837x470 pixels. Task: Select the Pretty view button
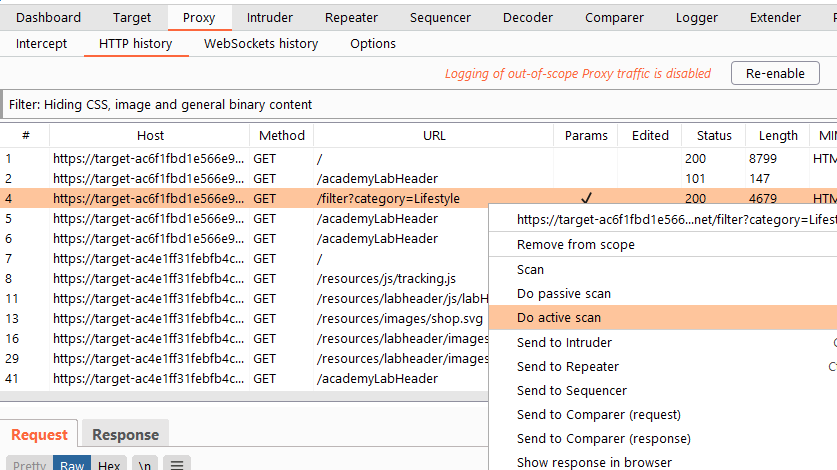click(29, 464)
